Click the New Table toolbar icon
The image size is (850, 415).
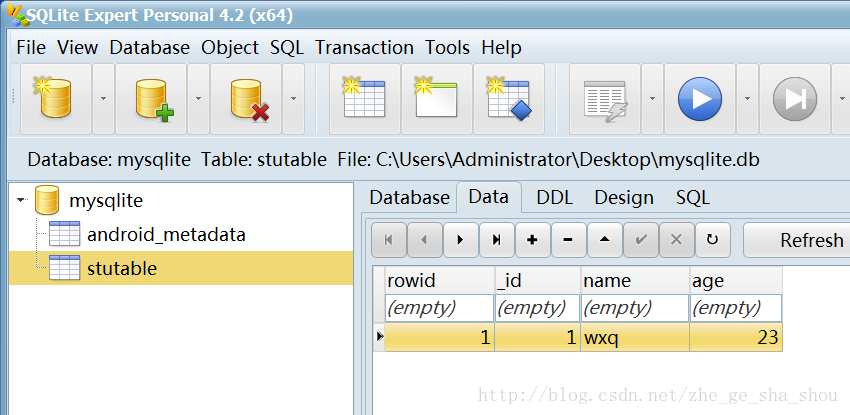pos(365,99)
